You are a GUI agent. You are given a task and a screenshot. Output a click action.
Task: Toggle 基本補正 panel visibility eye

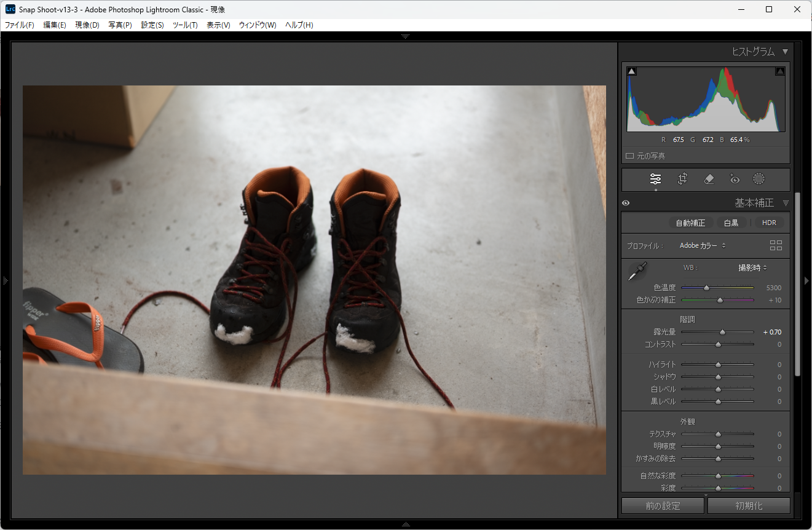tap(626, 203)
